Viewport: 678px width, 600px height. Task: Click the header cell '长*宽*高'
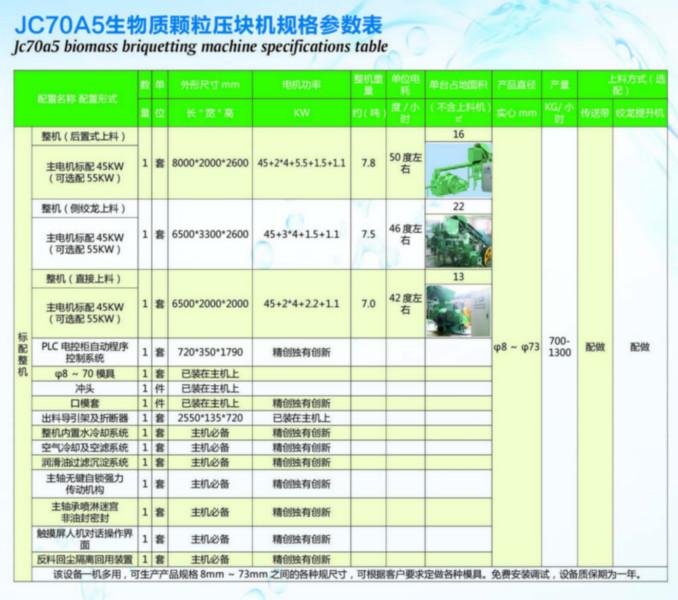tap(210, 113)
